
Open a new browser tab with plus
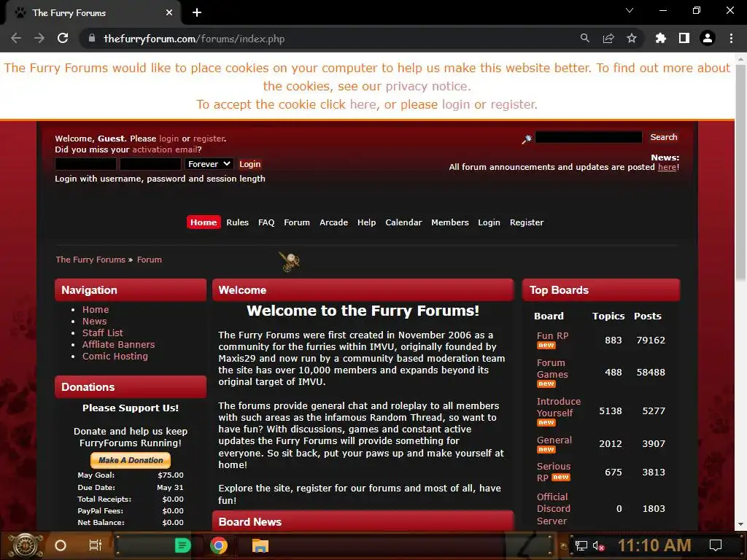[197, 13]
